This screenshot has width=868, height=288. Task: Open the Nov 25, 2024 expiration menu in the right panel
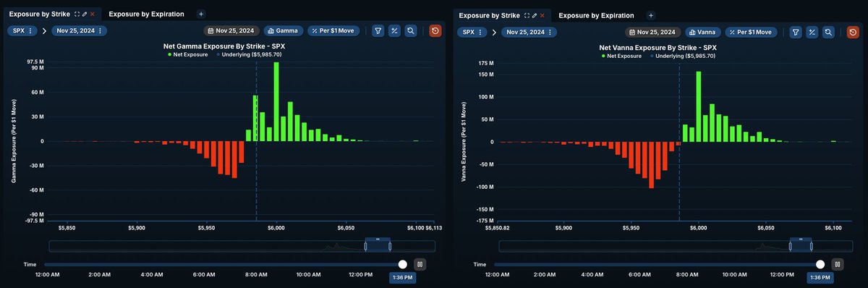[529, 33]
